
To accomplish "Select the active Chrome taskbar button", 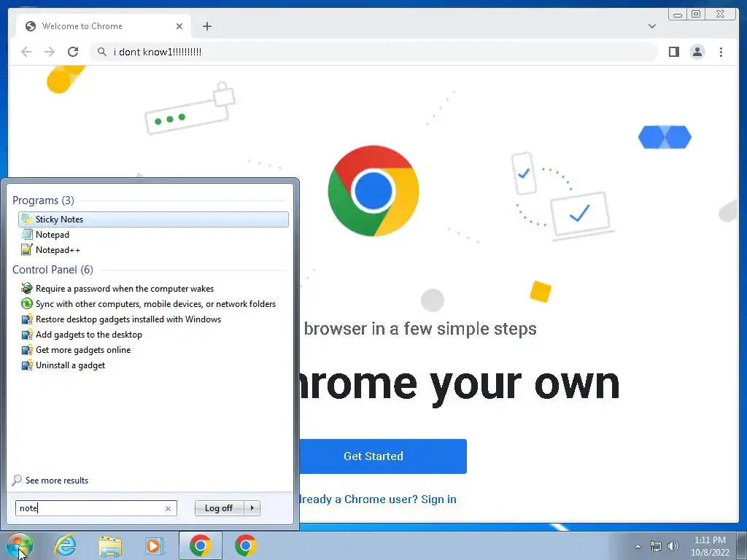I will pyautogui.click(x=201, y=545).
